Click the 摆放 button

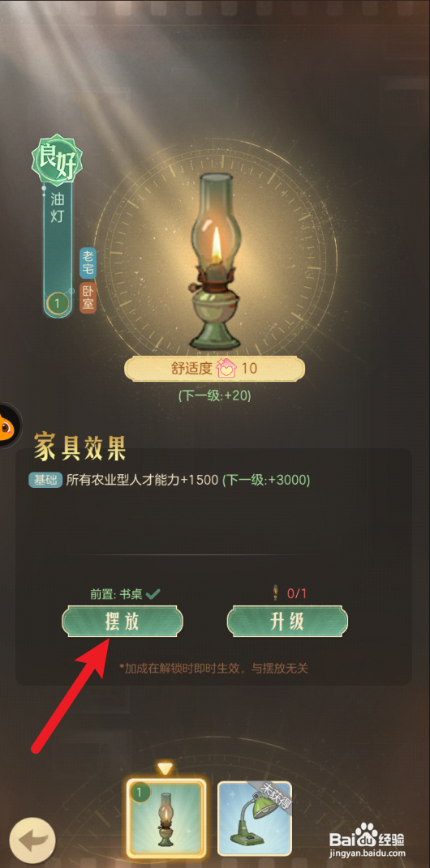123,621
